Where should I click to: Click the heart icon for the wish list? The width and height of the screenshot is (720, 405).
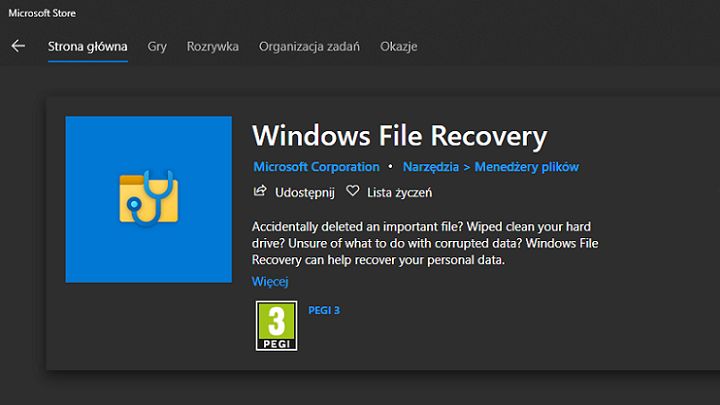click(352, 191)
